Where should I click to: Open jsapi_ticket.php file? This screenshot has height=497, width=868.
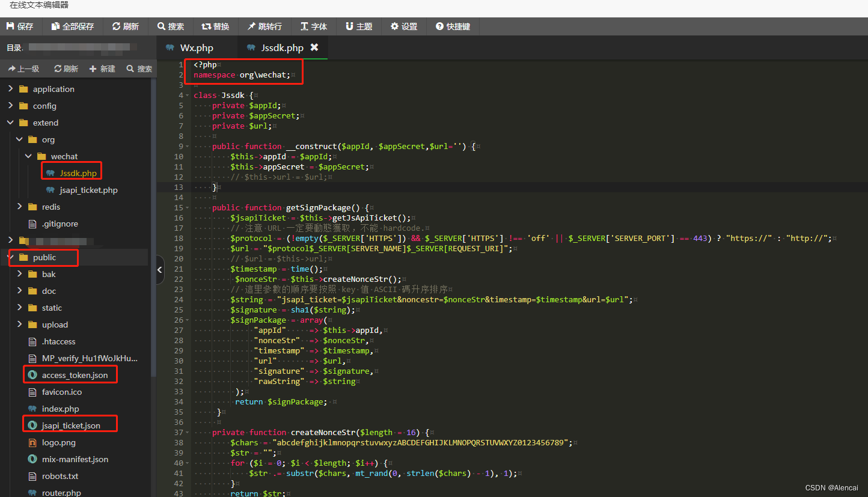88,190
